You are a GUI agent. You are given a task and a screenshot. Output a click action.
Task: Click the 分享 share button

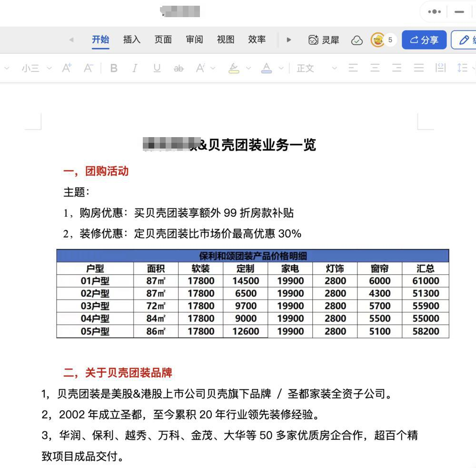[x=424, y=40]
